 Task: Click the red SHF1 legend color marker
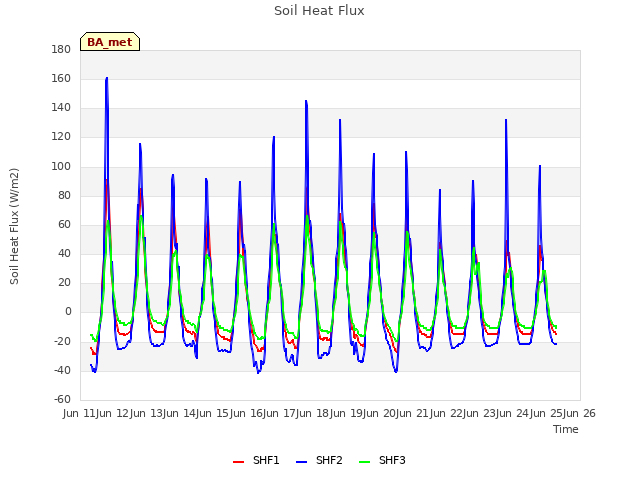[x=238, y=462]
